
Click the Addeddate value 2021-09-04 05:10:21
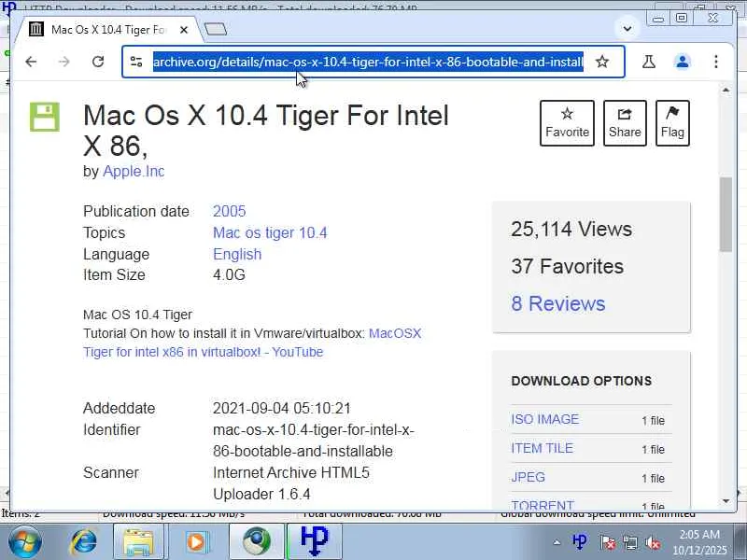282,409
